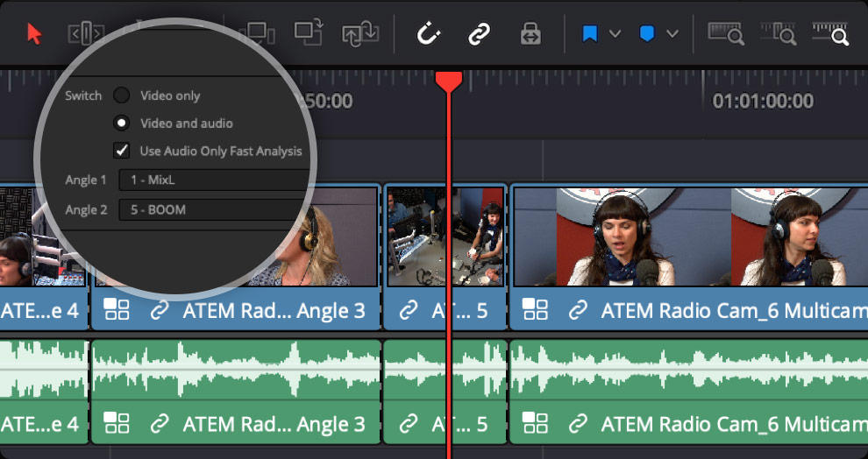Image resolution: width=868 pixels, height=459 pixels.
Task: Open the flag color dropdown arrow
Action: click(615, 34)
